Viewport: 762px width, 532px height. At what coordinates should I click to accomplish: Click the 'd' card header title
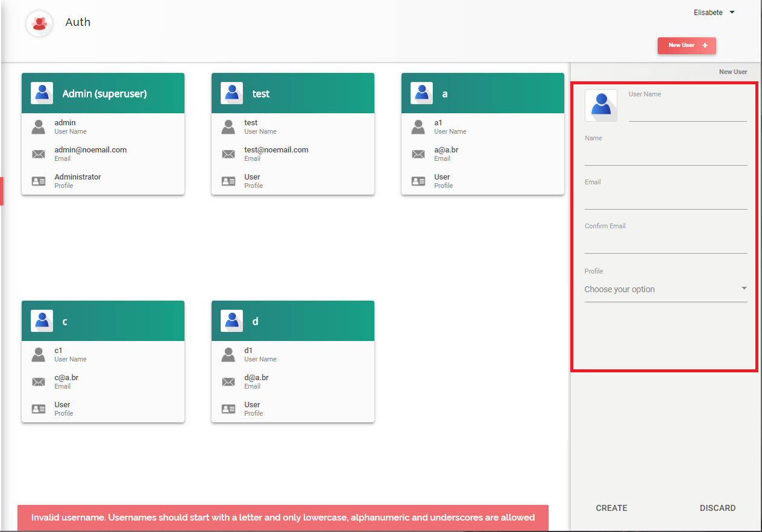255,321
